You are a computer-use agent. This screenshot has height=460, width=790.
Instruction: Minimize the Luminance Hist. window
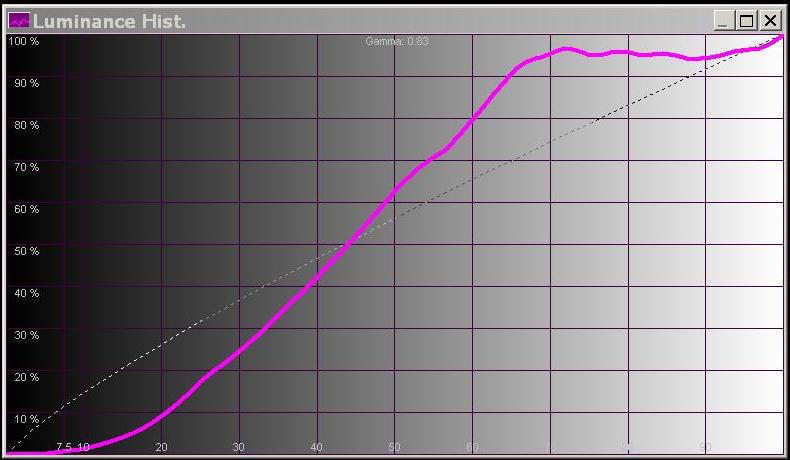[725, 20]
